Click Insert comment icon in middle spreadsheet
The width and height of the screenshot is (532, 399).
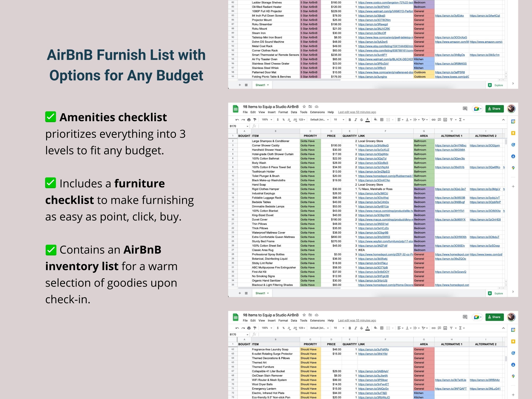[x=439, y=120]
